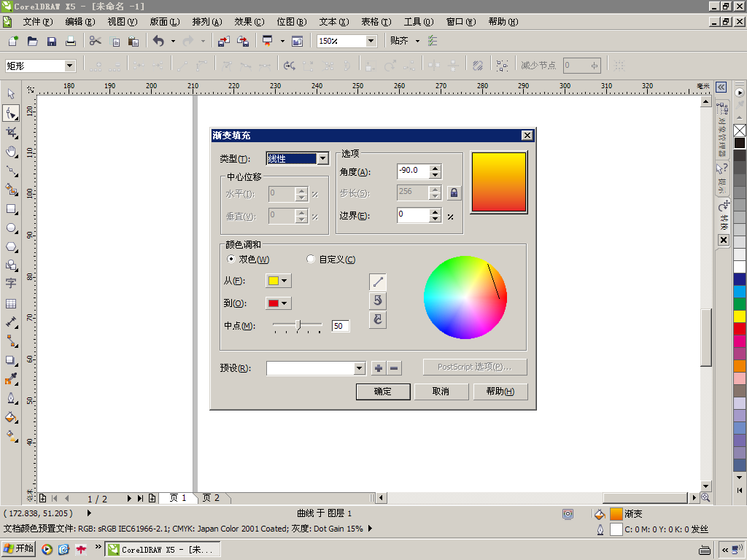This screenshot has height=560, width=747.
Task: Open the 预设 preset dropdown
Action: point(360,368)
